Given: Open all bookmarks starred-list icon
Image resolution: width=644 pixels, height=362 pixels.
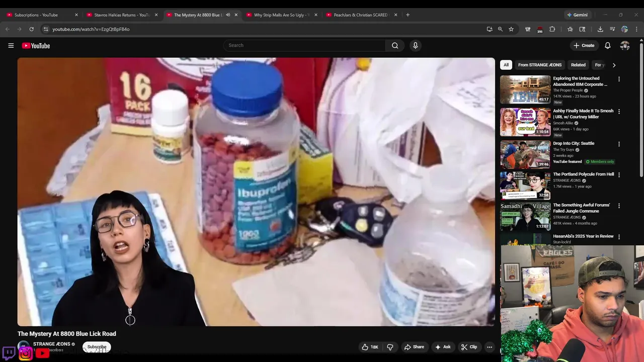Looking at the screenshot, I should [x=570, y=29].
